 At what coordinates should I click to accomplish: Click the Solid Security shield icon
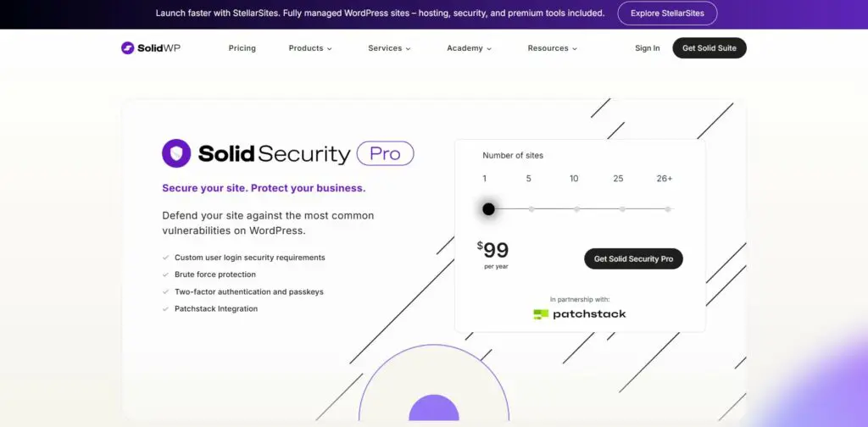click(x=176, y=153)
